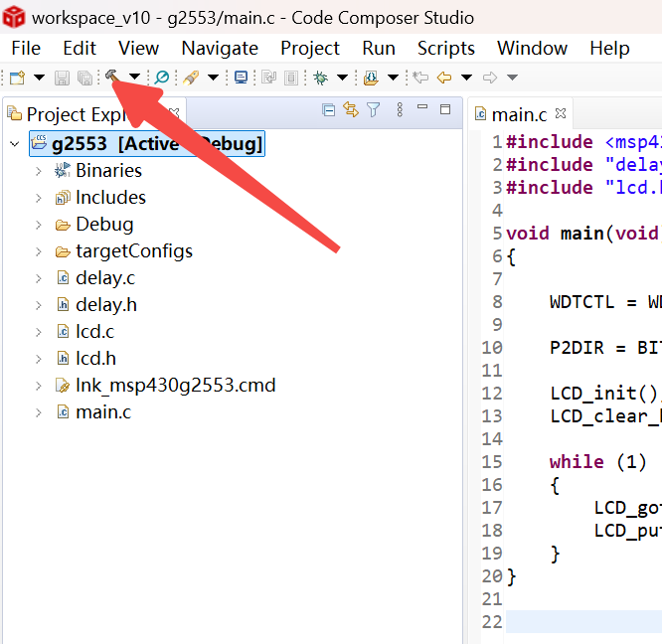The width and height of the screenshot is (662, 644).
Task: Select Binaries in the project tree
Action: [x=109, y=171]
